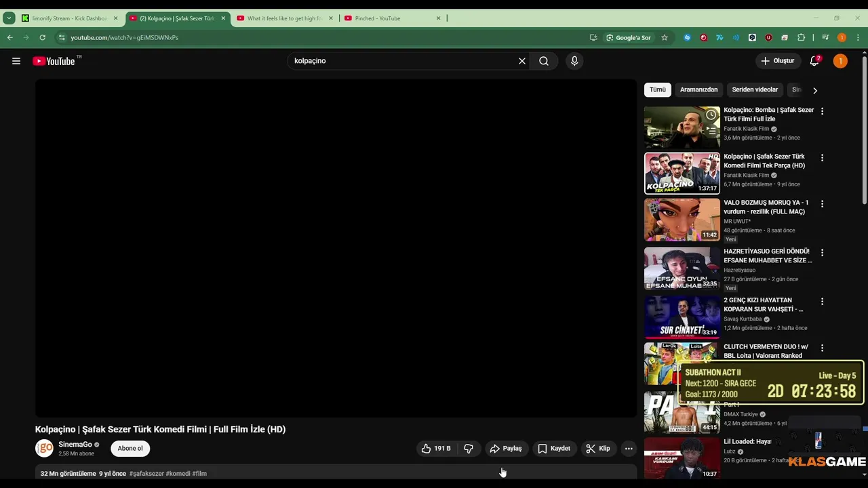Open Shazam extension icon
The height and width of the screenshot is (488, 868).
[x=687, y=37]
